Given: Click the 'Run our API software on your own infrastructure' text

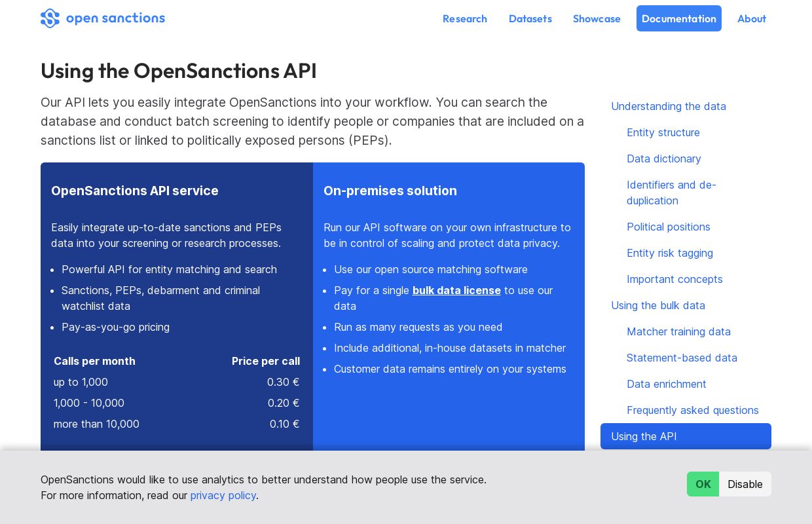Looking at the screenshot, I should point(447,235).
